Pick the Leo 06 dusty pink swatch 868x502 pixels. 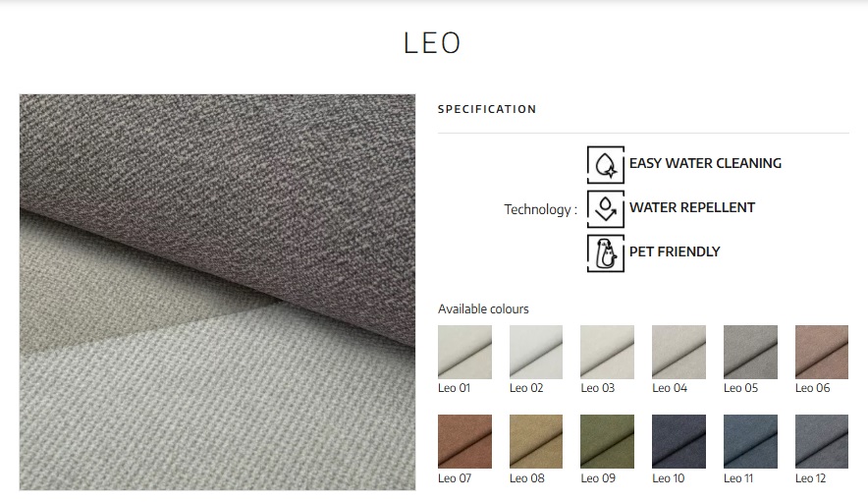pos(822,352)
